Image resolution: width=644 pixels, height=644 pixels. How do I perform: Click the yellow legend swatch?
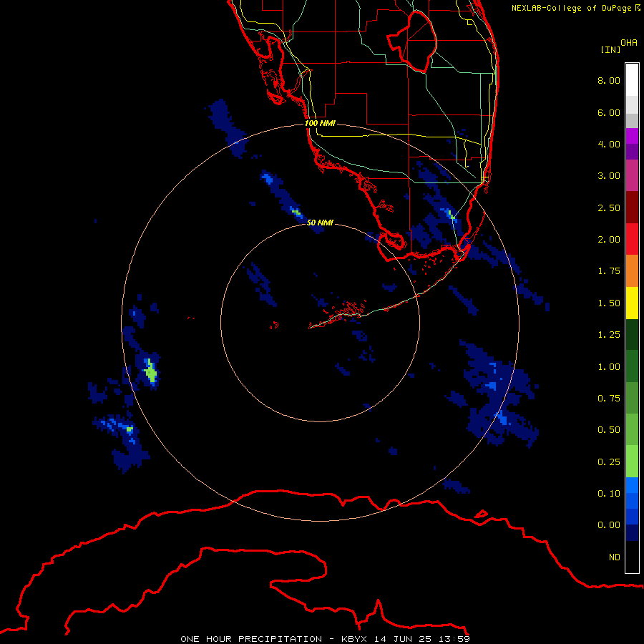point(632,303)
